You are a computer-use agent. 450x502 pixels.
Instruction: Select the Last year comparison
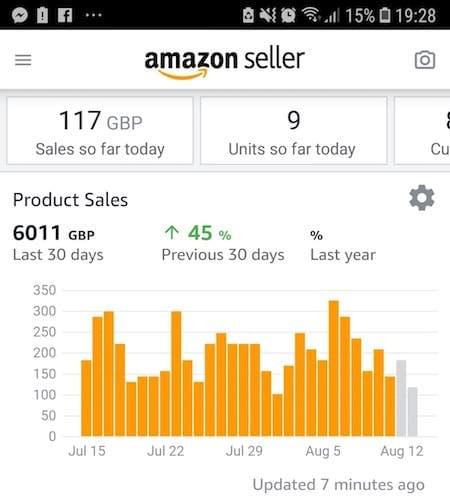click(x=343, y=246)
